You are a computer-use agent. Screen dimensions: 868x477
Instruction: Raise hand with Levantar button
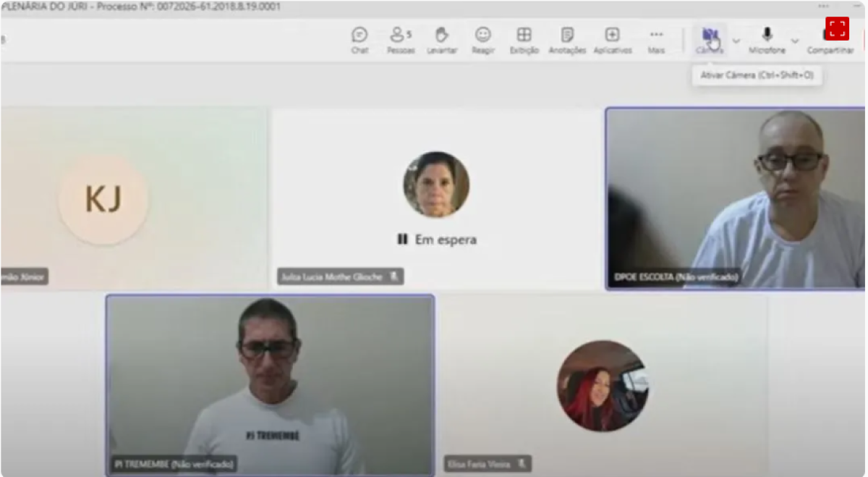click(x=441, y=40)
